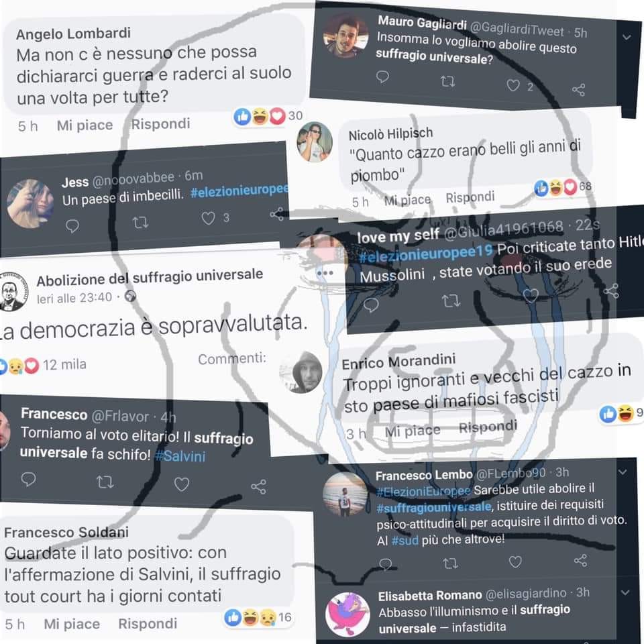The height and width of the screenshot is (644, 644).
Task: Retweet Mauro Gagliardi's tweet
Action: 447,82
